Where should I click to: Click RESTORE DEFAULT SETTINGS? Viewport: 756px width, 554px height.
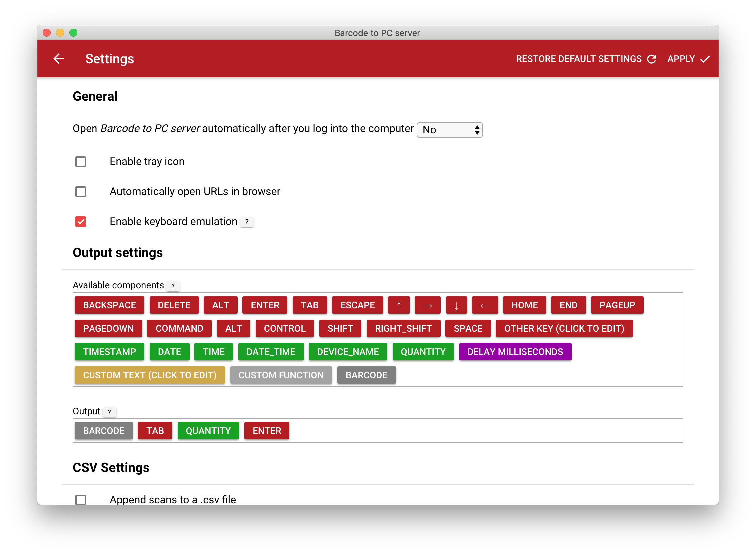586,59
